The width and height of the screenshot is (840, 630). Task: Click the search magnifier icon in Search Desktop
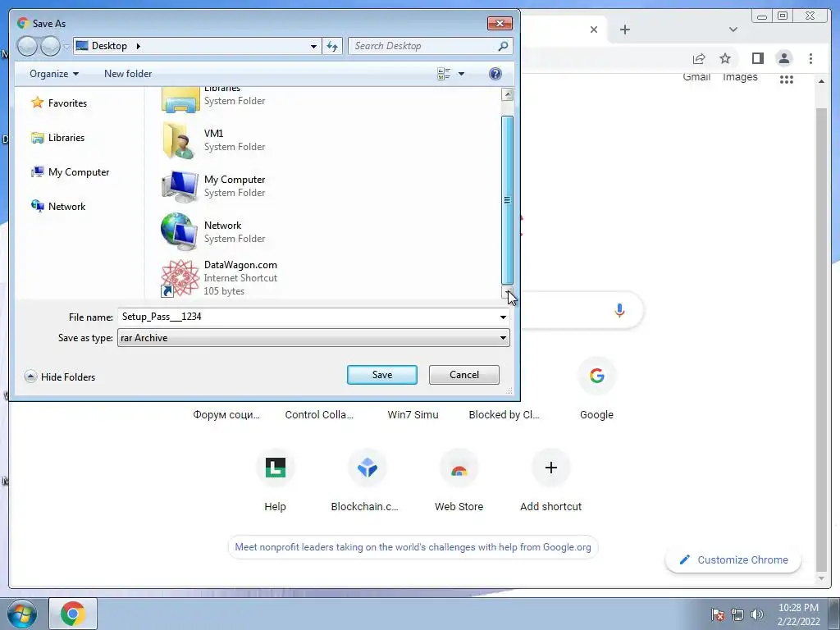503,46
